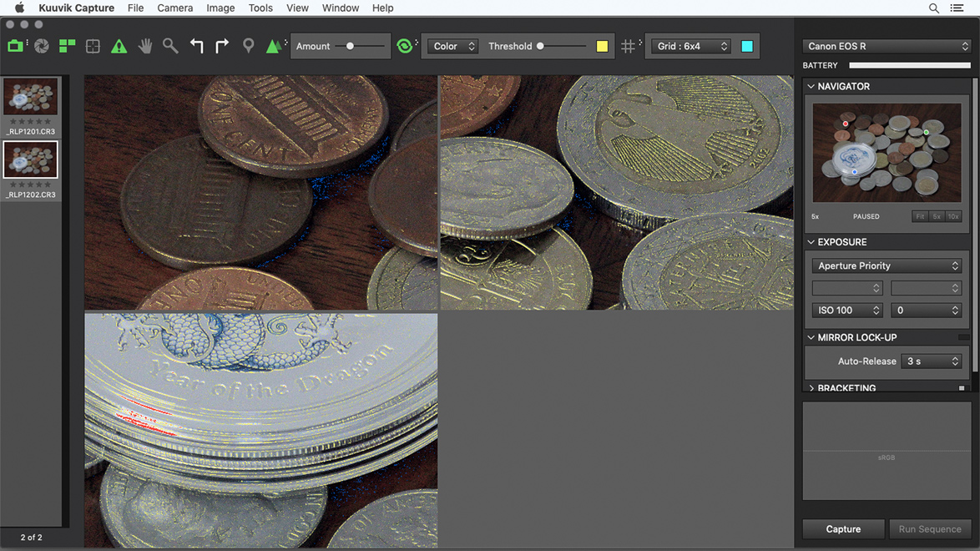Open the Auto-Release 3 s dropdown
980x551 pixels.
931,361
